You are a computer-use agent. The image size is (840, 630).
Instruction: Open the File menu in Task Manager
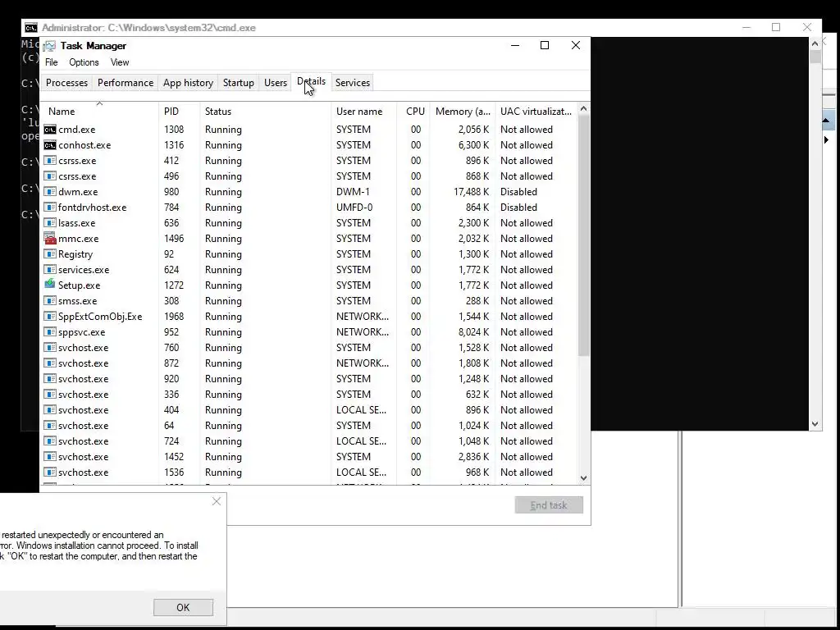point(52,62)
